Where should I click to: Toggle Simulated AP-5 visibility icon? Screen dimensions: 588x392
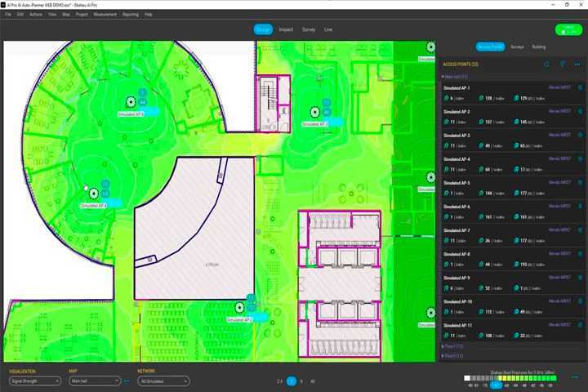click(x=580, y=182)
